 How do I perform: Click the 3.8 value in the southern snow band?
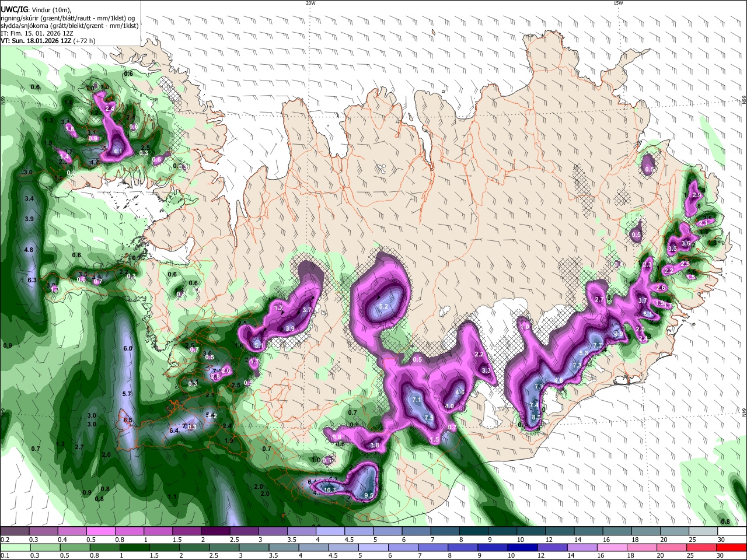375,445
